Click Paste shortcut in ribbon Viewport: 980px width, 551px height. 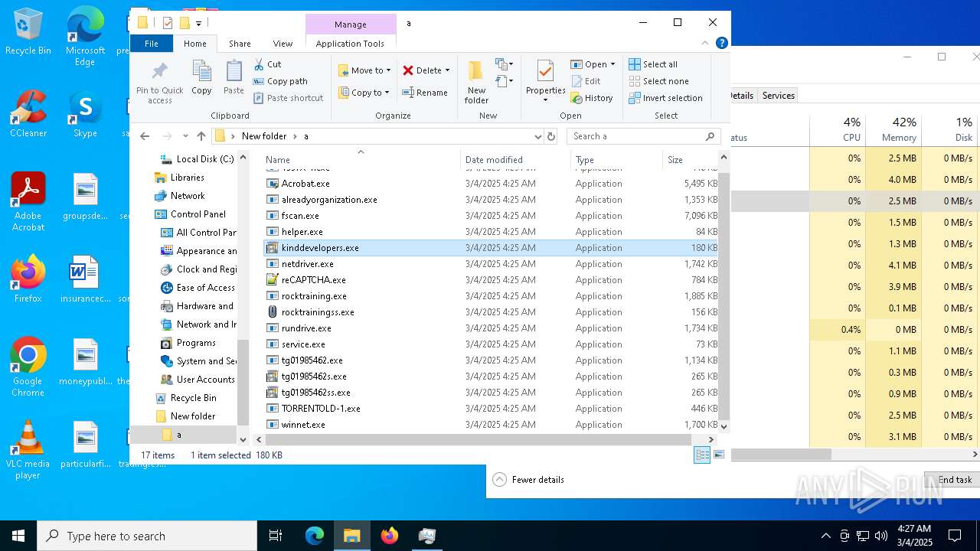(x=288, y=98)
